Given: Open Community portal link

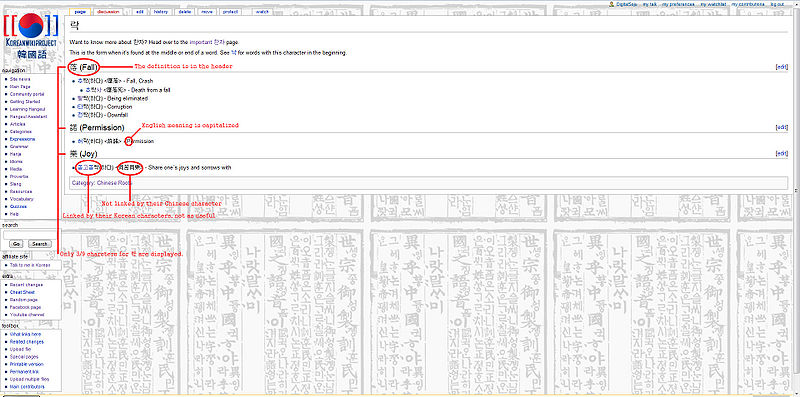Looking at the screenshot, I should [27, 94].
